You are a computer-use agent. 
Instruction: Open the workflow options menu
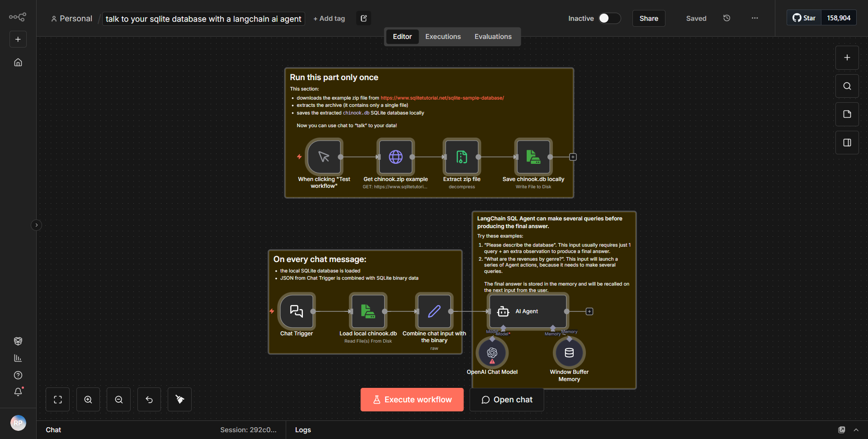754,18
